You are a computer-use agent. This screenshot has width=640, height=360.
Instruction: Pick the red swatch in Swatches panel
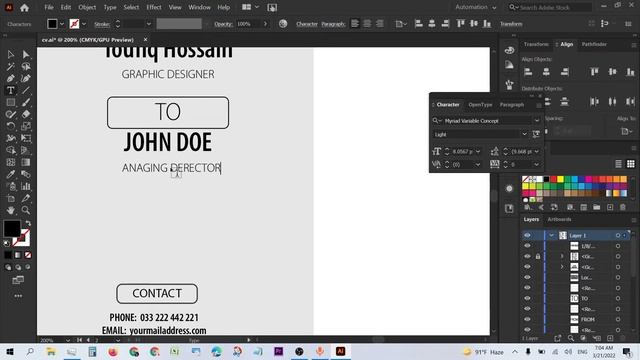(553, 179)
